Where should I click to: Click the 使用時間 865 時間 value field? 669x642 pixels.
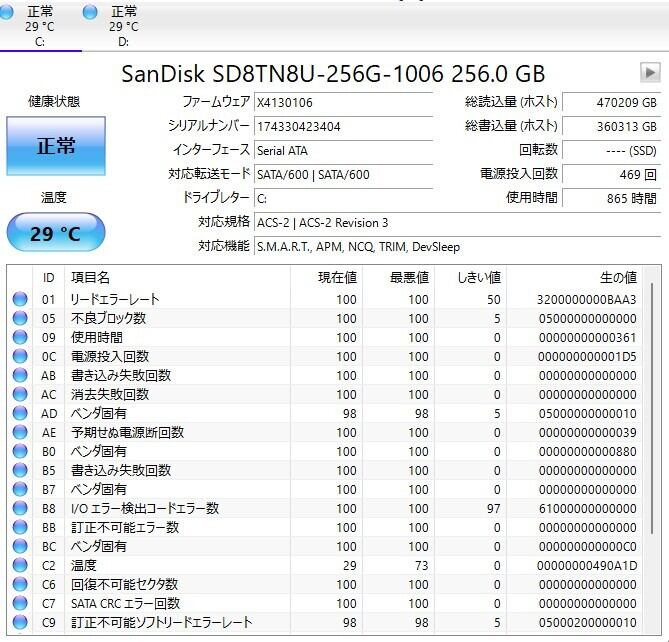pyautogui.click(x=611, y=198)
